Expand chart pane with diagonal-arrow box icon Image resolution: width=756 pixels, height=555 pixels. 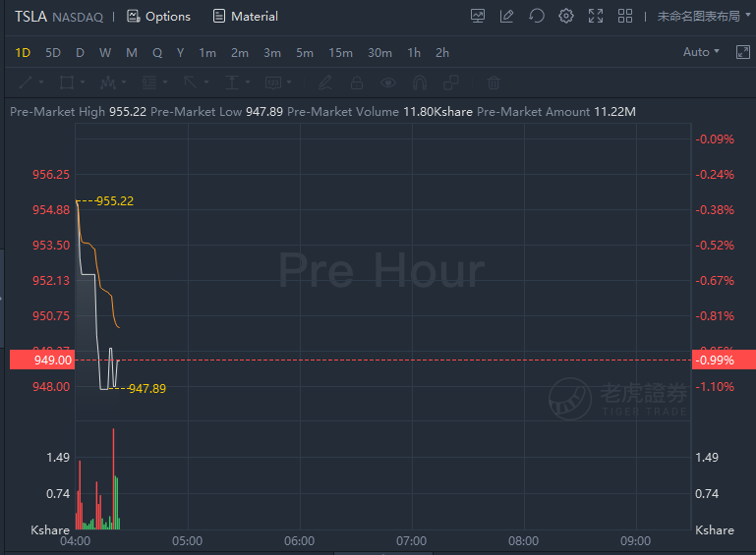[743, 52]
